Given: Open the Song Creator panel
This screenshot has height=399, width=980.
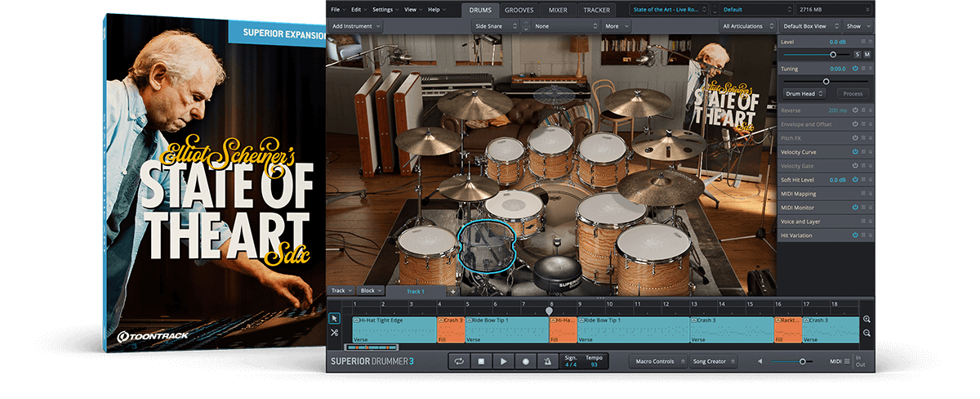Looking at the screenshot, I should pyautogui.click(x=715, y=361).
